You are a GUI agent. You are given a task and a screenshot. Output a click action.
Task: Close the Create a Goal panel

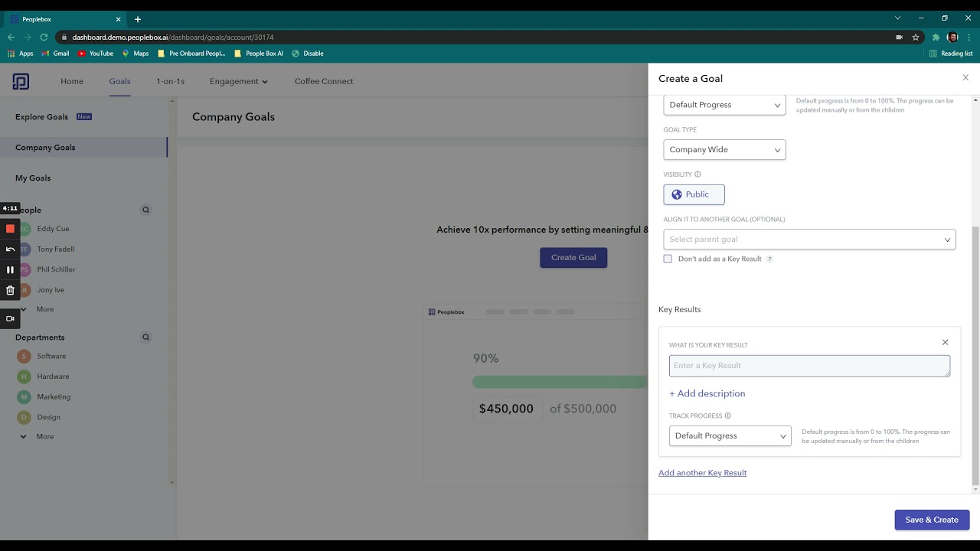click(x=965, y=77)
